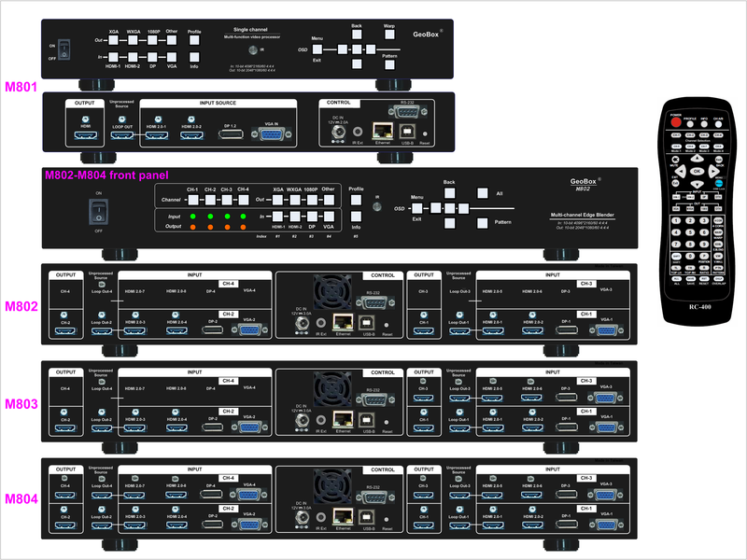Click the USB-B port on M804 rear panel
Screen dimensions: 747x560
366,517
